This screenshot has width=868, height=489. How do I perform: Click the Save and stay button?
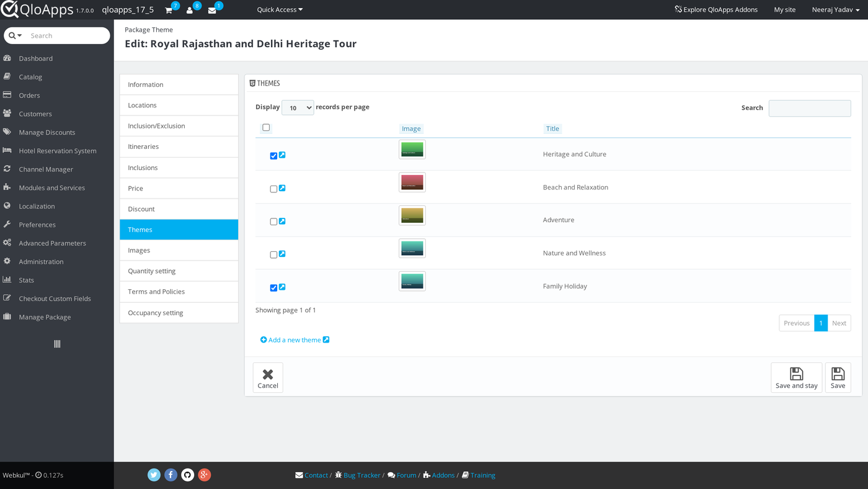tap(796, 377)
